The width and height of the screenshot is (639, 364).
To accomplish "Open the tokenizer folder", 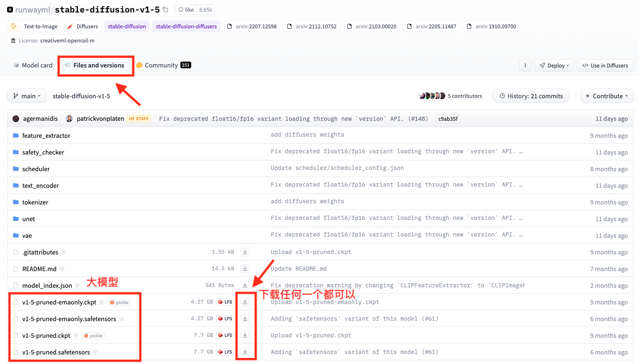I will coord(35,202).
